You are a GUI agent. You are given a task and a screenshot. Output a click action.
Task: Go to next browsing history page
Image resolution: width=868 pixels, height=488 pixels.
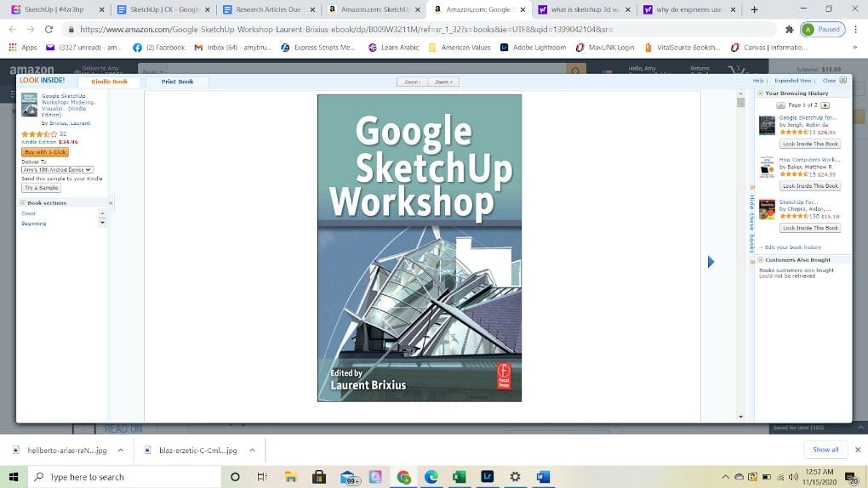(825, 105)
